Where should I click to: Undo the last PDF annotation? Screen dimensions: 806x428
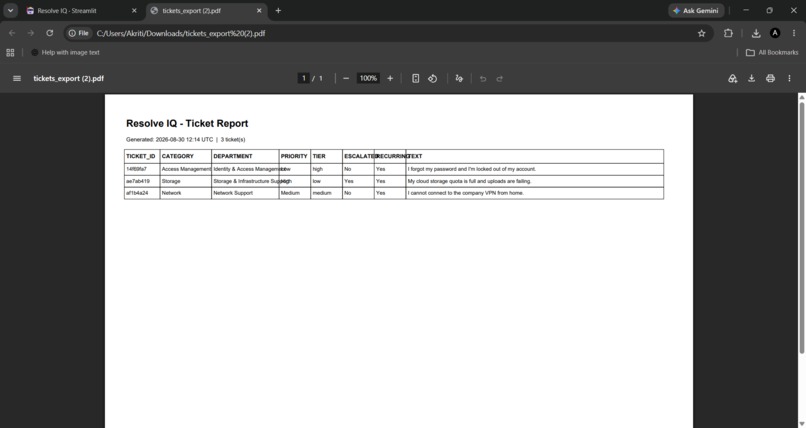click(483, 79)
